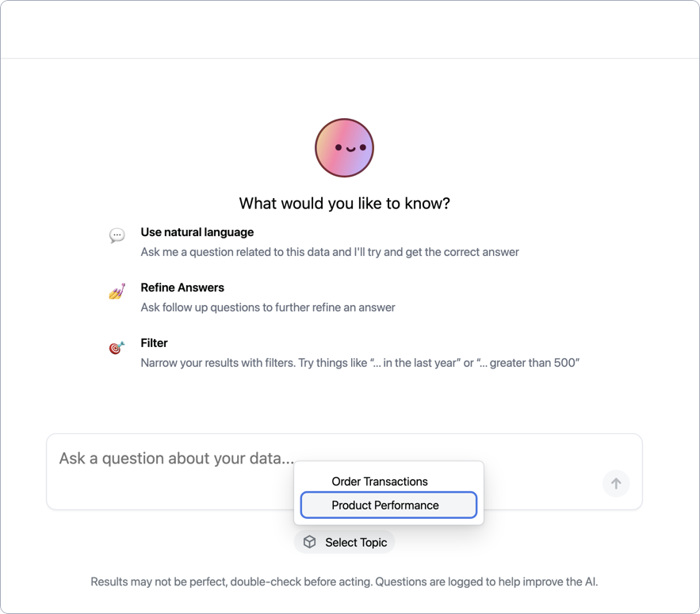This screenshot has width=700, height=614.
Task: Click the Use natural language heading
Action: click(197, 232)
